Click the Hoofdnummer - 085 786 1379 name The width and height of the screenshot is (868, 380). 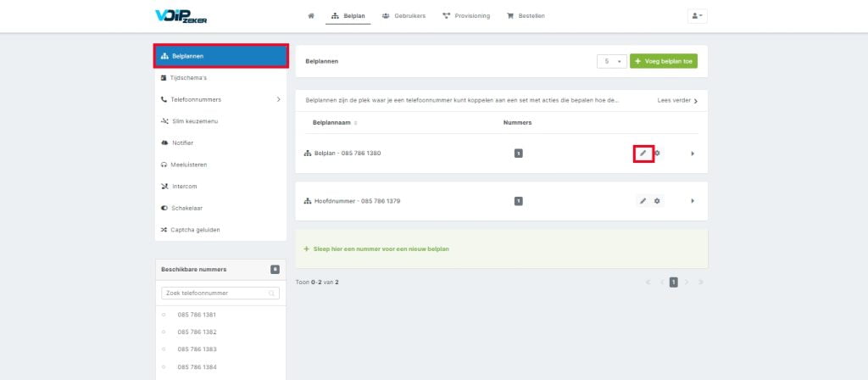pyautogui.click(x=357, y=201)
